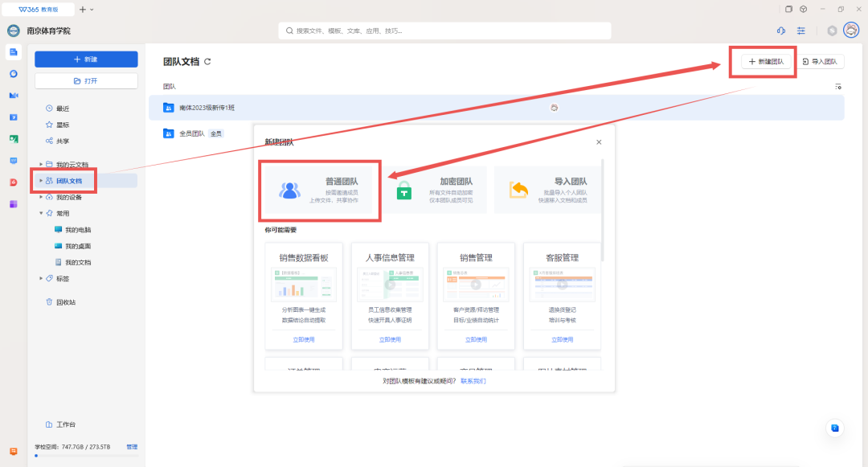Click 立即使用 under 客服管理

pyautogui.click(x=562, y=339)
